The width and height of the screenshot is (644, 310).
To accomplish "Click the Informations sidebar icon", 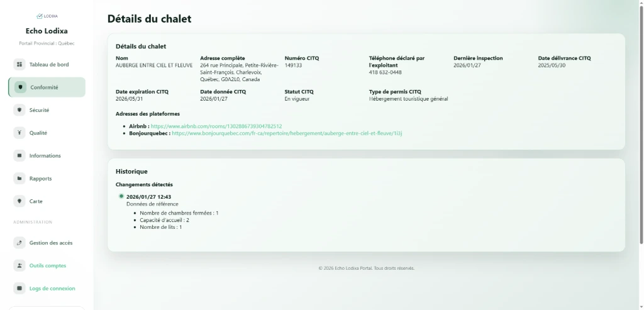I will click(19, 155).
